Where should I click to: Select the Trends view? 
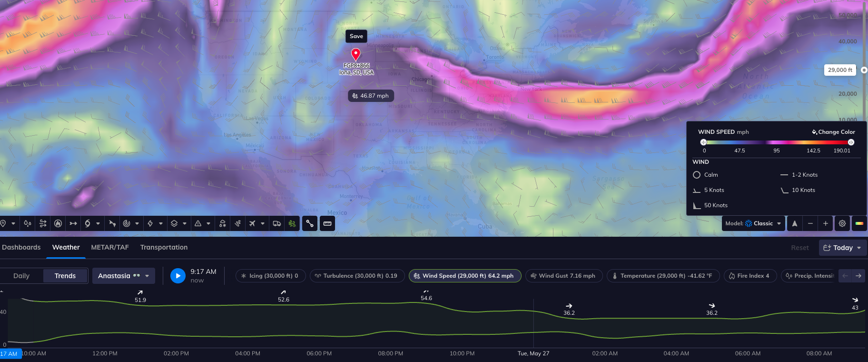click(65, 276)
